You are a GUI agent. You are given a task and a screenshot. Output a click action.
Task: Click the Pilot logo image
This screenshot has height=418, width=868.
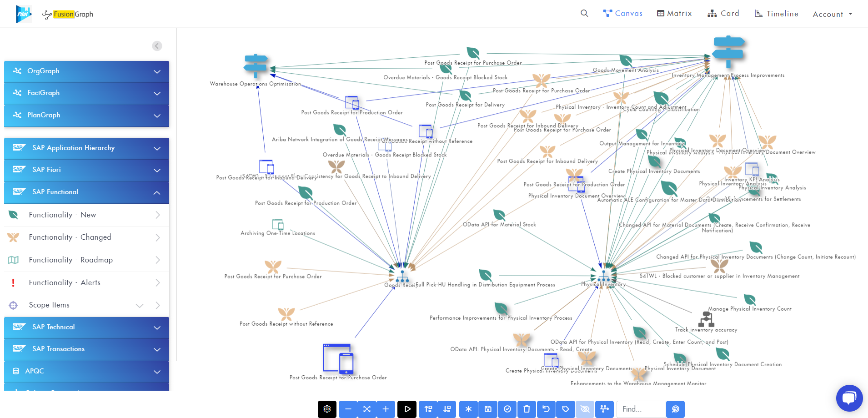click(24, 14)
